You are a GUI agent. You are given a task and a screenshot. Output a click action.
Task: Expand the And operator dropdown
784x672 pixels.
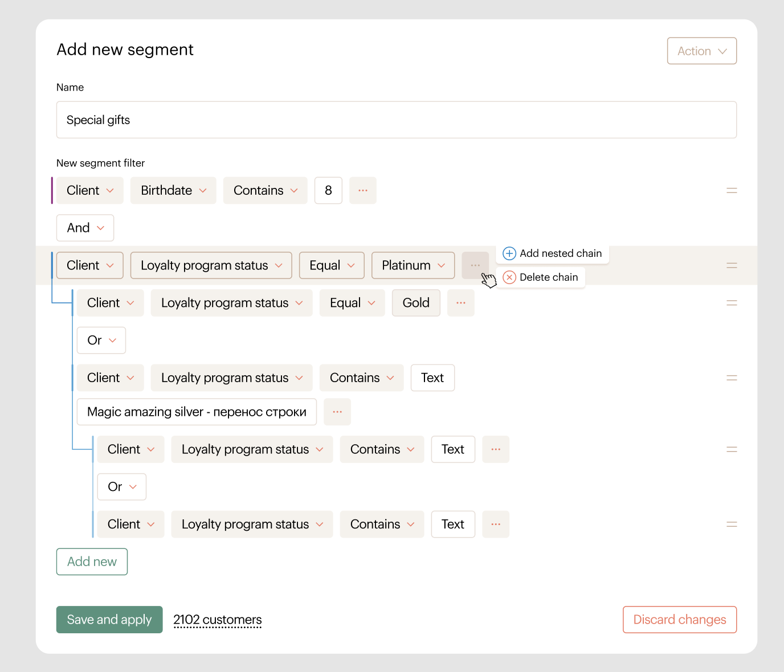click(x=85, y=228)
